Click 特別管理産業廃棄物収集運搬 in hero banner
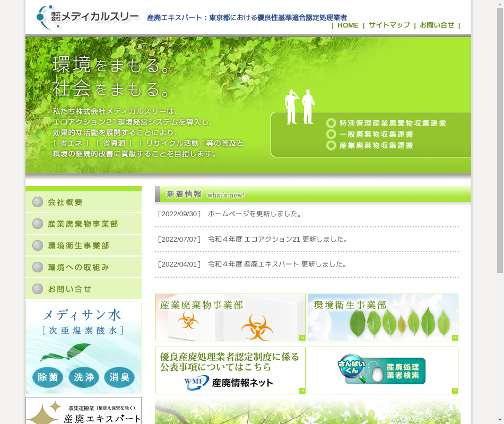Viewport: 504px width, 424px height. [x=393, y=123]
